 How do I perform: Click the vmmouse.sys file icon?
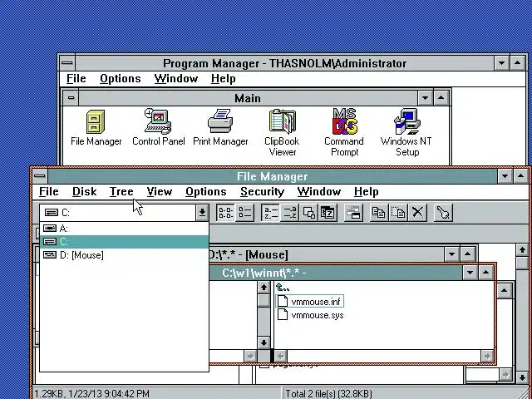(283, 314)
